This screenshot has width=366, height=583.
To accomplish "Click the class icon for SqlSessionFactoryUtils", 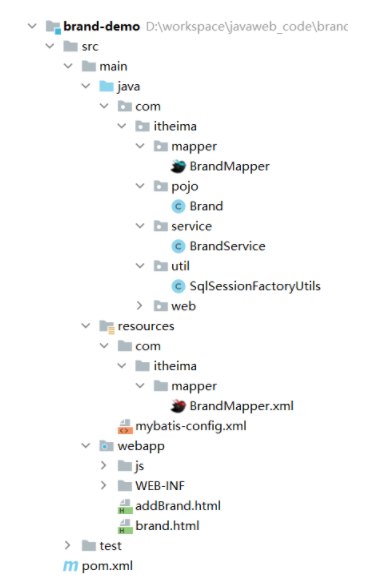I will [178, 286].
